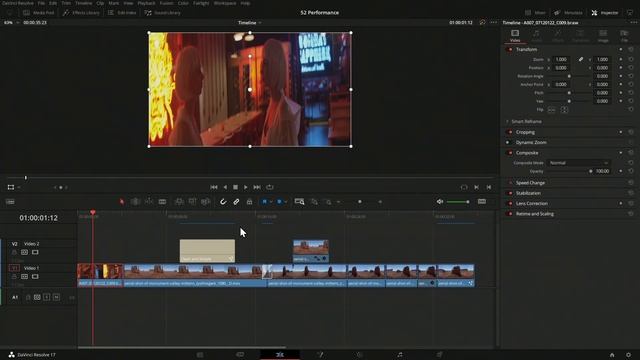Image resolution: width=640 pixels, height=360 pixels.
Task: Toggle the Inspector panel
Action: pos(605,13)
